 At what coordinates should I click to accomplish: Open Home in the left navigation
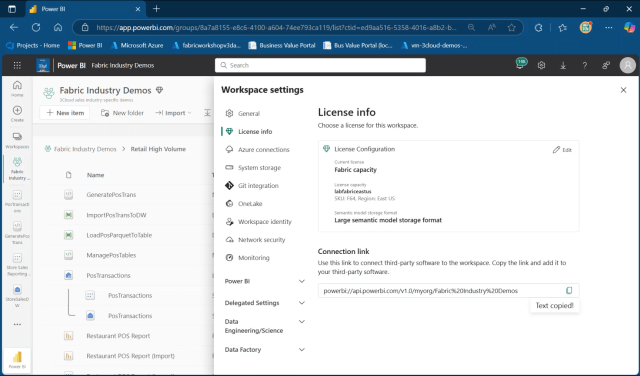[x=17, y=89]
